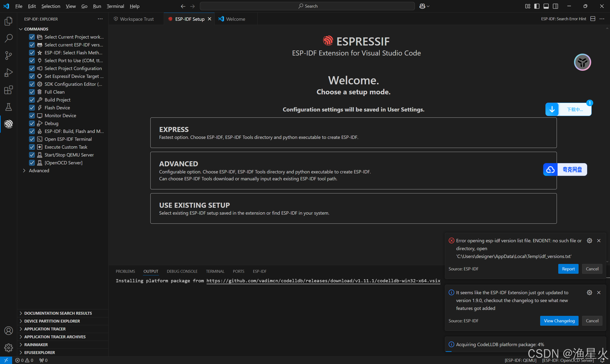Toggle the Flash Device checkbox

point(32,108)
